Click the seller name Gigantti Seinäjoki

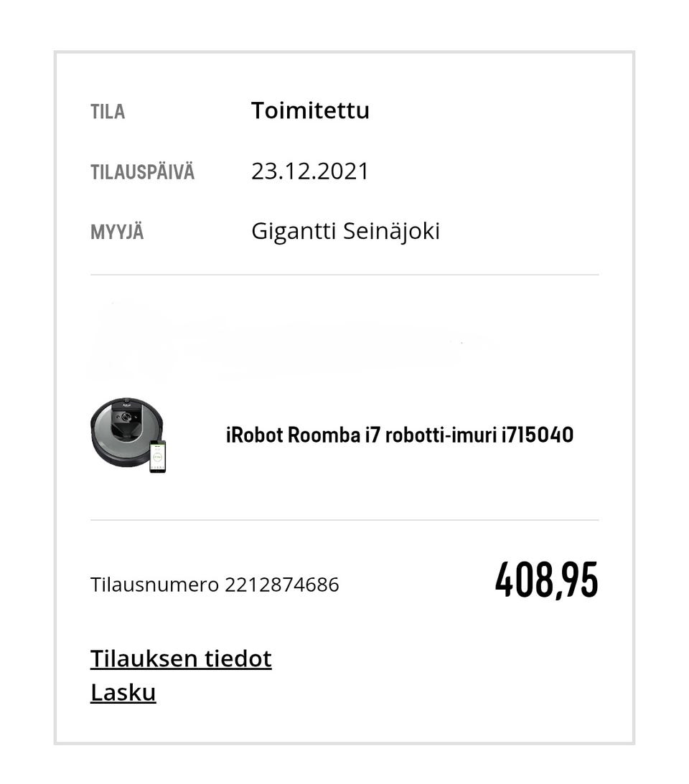(345, 232)
